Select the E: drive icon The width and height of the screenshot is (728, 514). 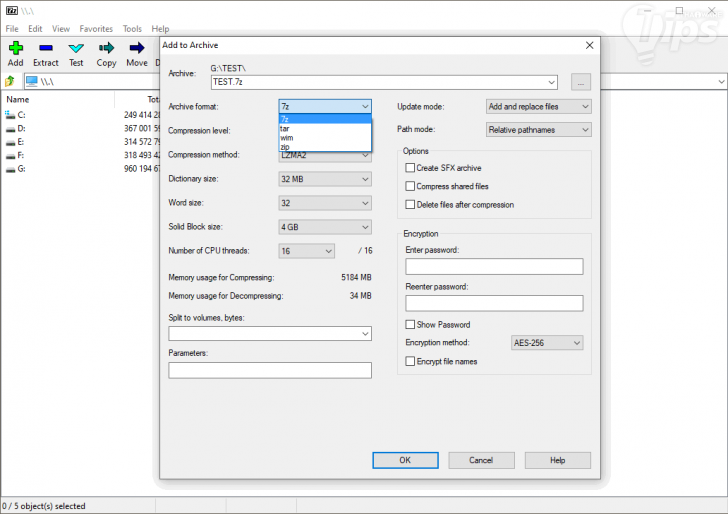coord(10,142)
